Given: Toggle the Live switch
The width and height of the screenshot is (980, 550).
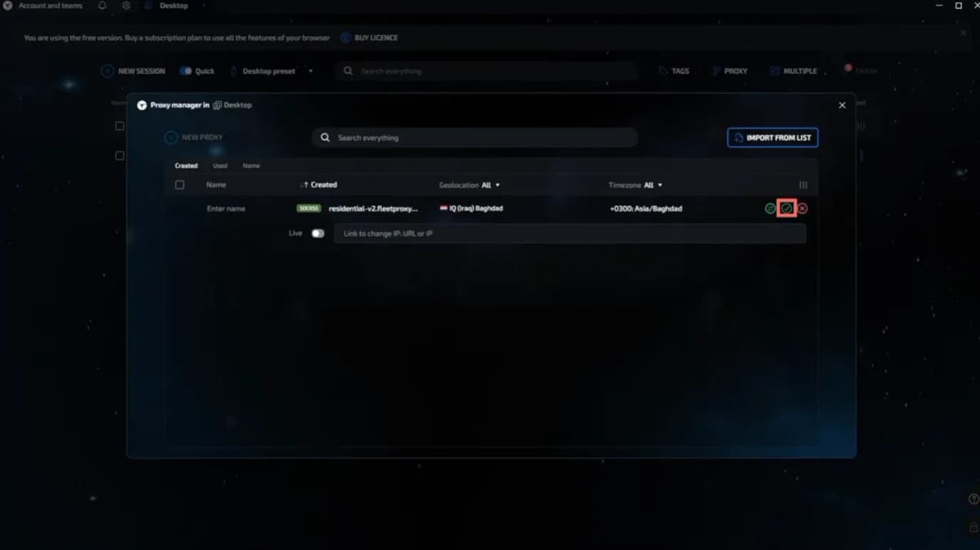Looking at the screenshot, I should 318,234.
